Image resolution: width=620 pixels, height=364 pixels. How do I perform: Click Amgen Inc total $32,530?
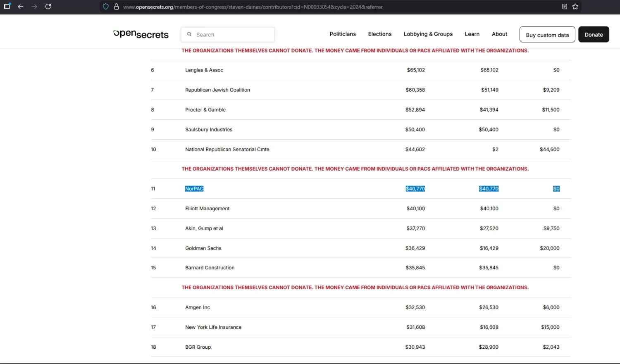point(415,307)
